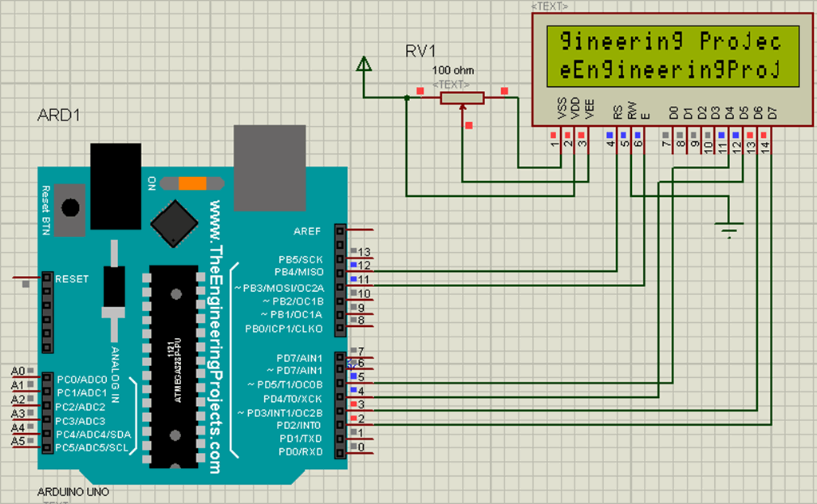Image resolution: width=817 pixels, height=504 pixels.
Task: Click digital pin 13 terminal on the Arduino
Action: point(341,258)
